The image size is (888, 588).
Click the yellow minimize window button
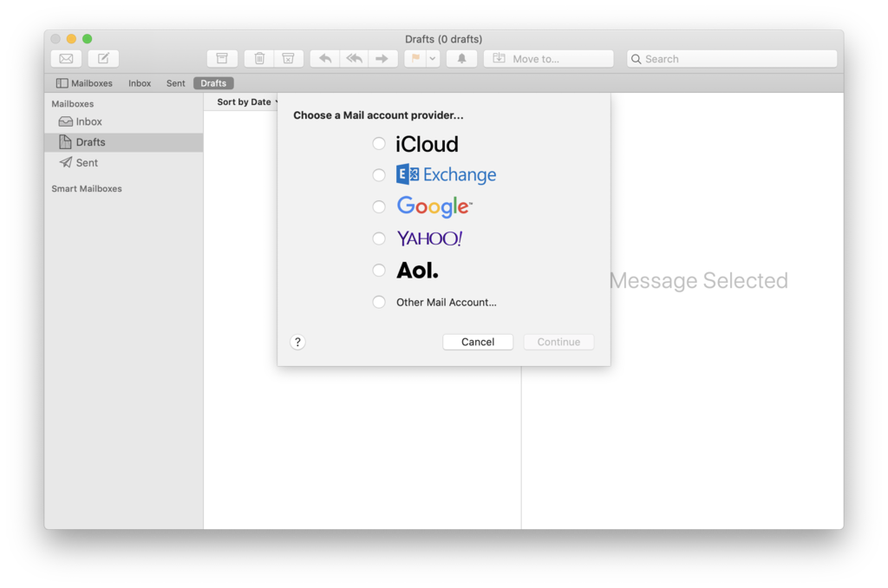pos(71,38)
